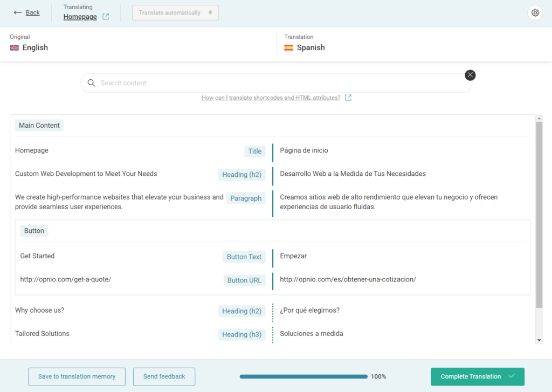Click the external link icon beside the shortcodes help

pyautogui.click(x=348, y=98)
